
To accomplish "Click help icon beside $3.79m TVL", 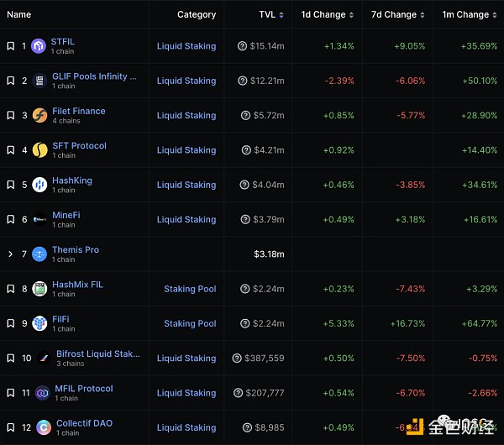I will [x=245, y=219].
